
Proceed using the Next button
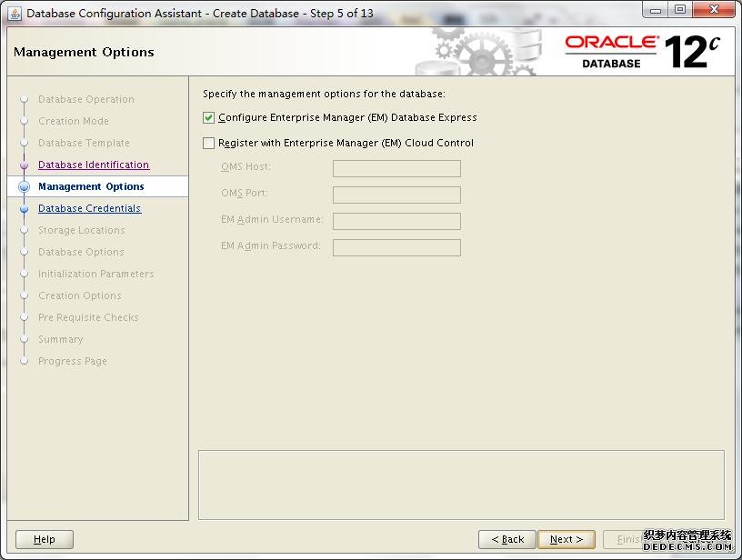pos(566,539)
